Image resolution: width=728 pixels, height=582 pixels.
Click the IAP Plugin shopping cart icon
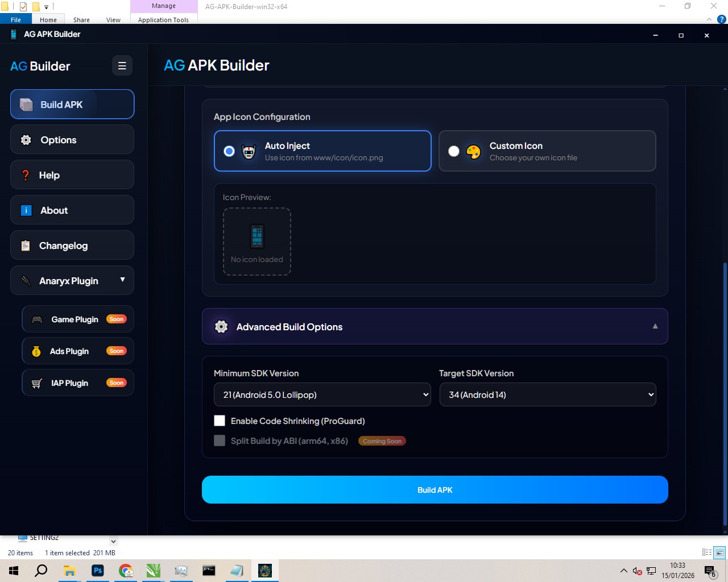point(37,383)
